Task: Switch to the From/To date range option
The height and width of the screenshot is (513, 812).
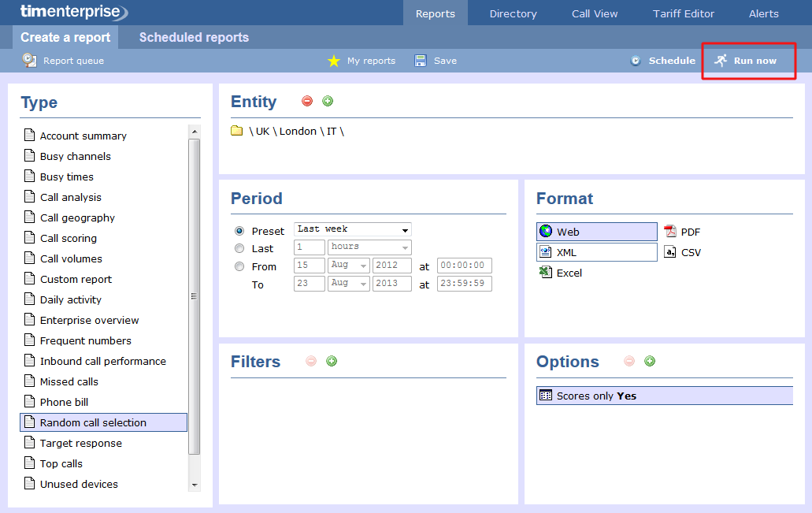Action: [239, 266]
